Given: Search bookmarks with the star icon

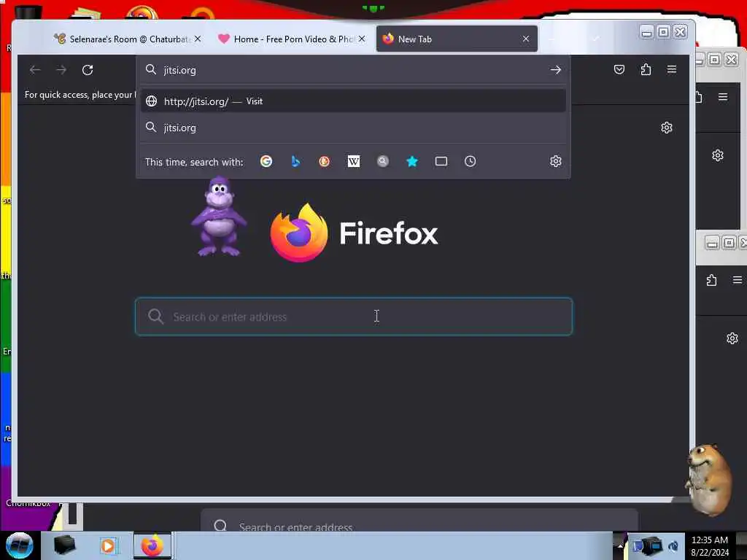Looking at the screenshot, I should pos(412,161).
